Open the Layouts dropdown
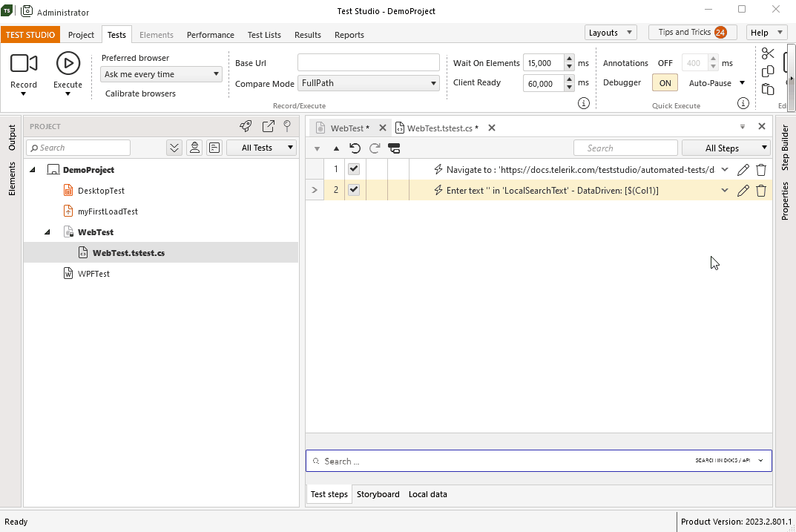This screenshot has width=796, height=532. [x=611, y=33]
